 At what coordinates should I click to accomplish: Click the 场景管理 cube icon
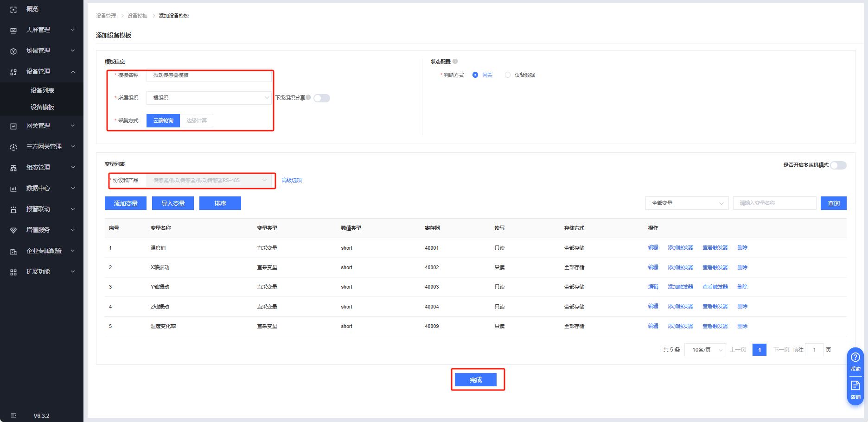coord(13,51)
